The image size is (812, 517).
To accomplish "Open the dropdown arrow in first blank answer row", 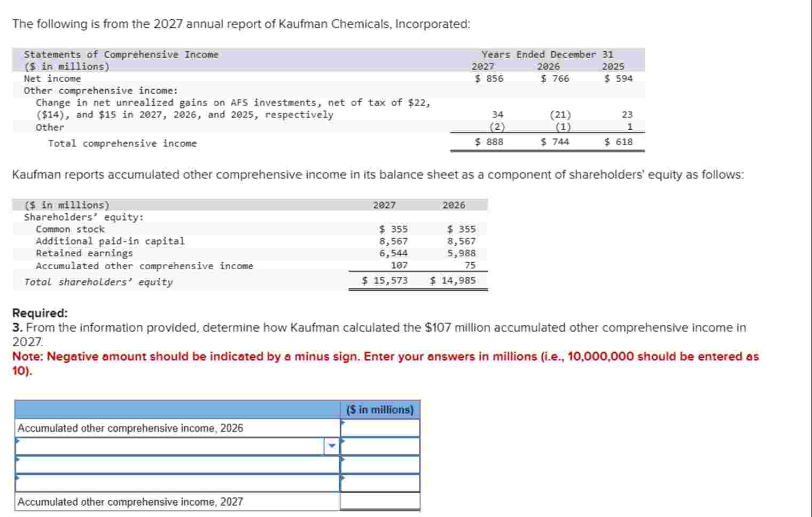I will click(x=332, y=446).
